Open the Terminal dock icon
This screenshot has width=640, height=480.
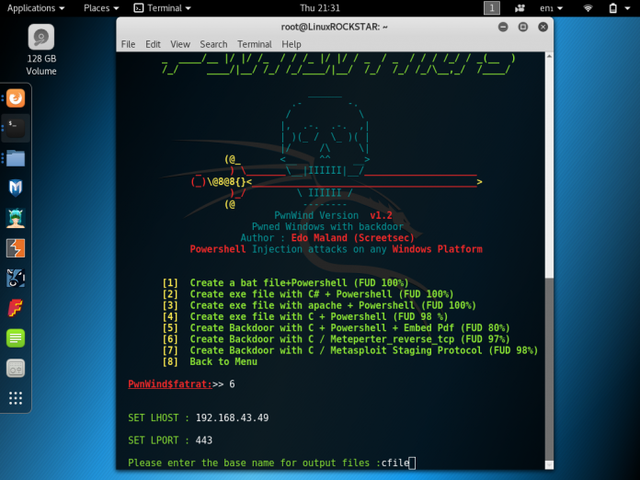pos(16,128)
